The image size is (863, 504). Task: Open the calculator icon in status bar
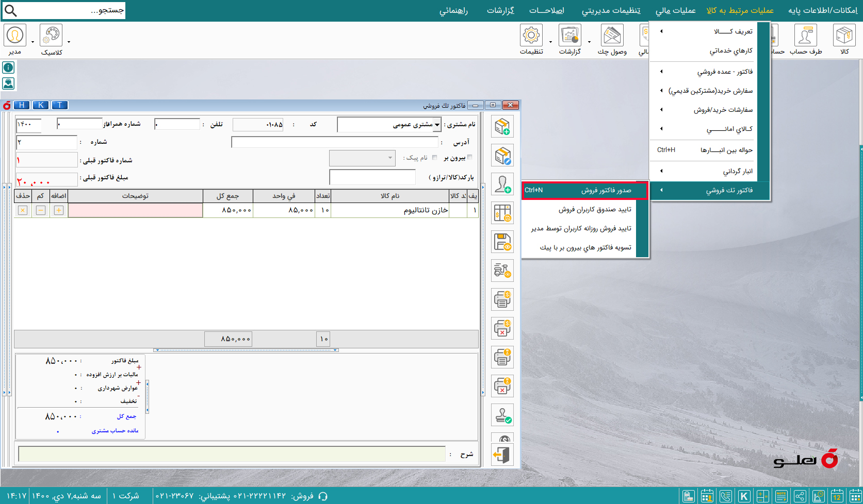(x=762, y=496)
